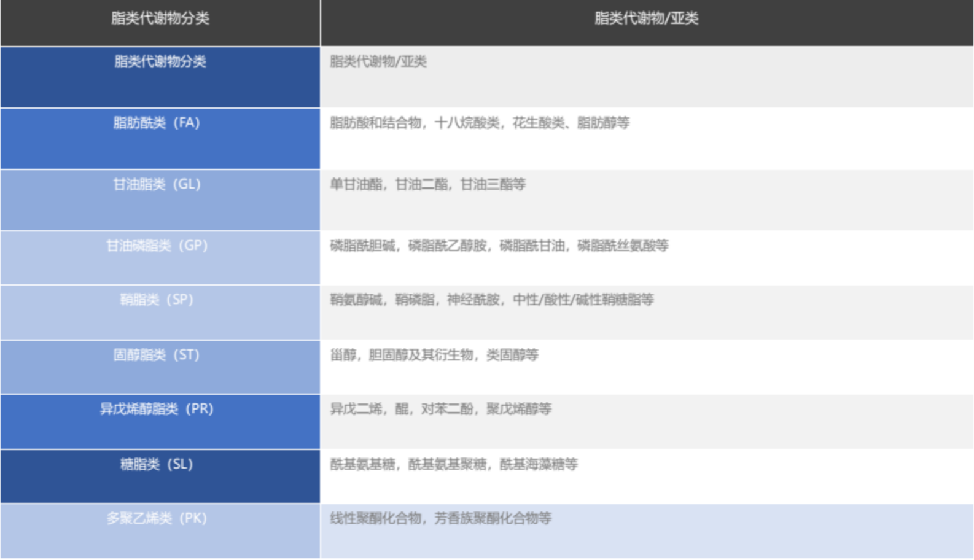Select the 酰基氨基糖 subclass description text
Screen dimensions: 974x560
pos(453,464)
